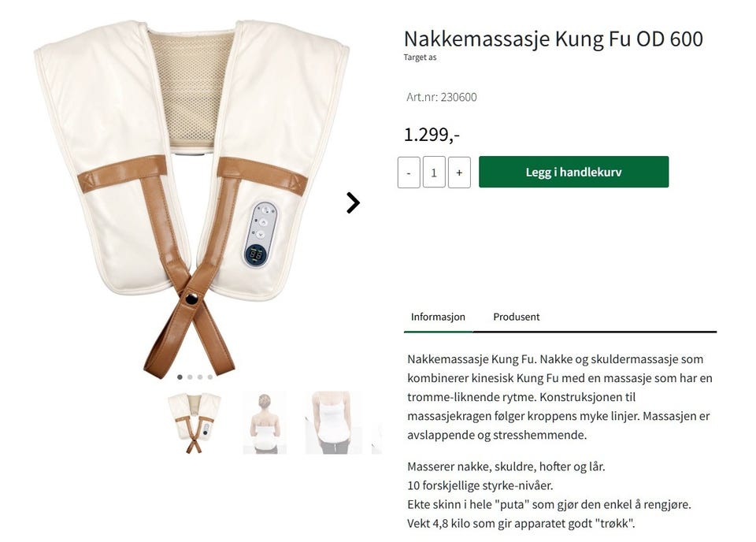This screenshot has height=542, width=756.
Task: Open the Target as manufacturer link
Action: click(420, 58)
